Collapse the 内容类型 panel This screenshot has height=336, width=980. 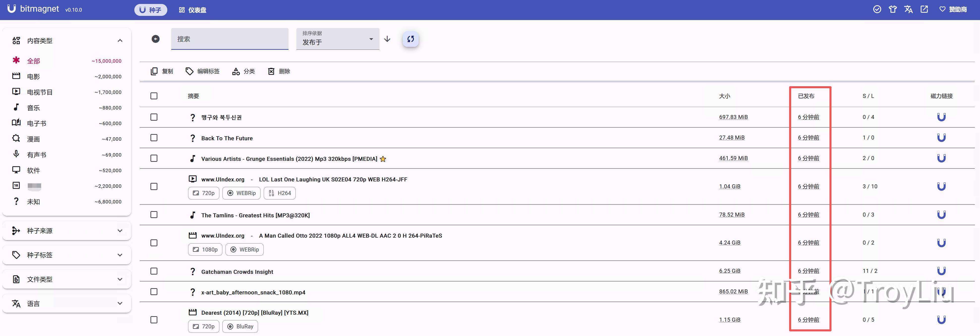(x=67, y=40)
